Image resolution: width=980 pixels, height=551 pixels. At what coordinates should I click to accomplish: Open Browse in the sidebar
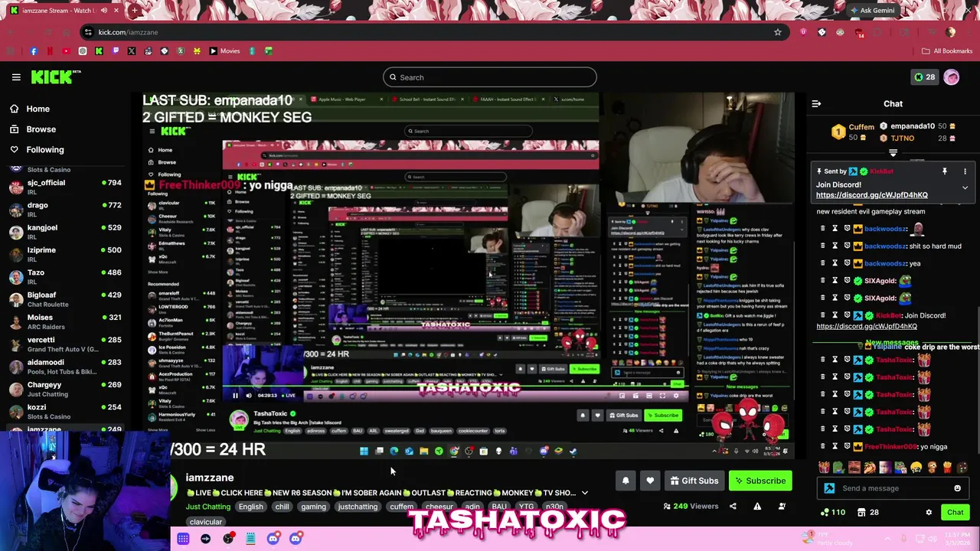tap(41, 129)
